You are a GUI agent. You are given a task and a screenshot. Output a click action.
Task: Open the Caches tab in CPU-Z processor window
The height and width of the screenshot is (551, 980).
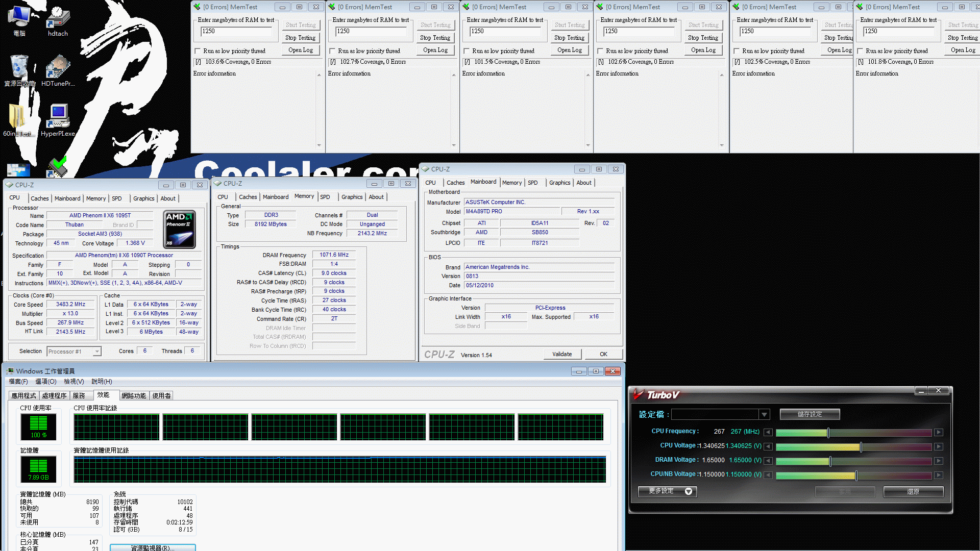(40, 198)
